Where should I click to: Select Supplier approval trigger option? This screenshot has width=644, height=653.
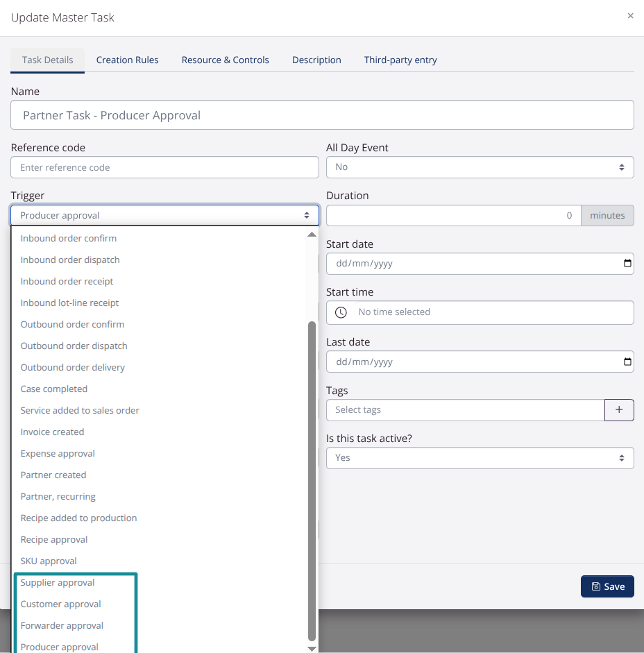click(58, 583)
